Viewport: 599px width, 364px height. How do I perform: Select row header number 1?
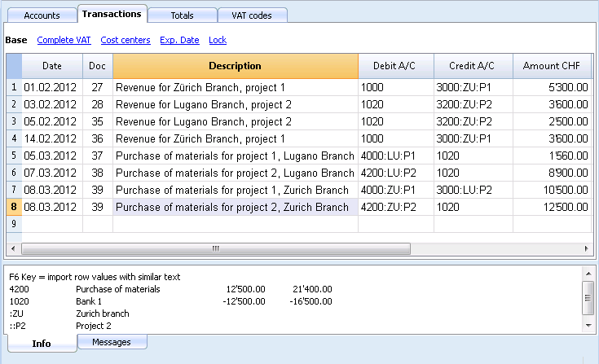[14, 87]
